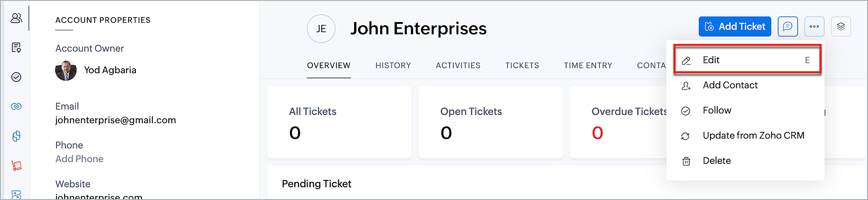
Task: Open the Customers module in sidebar
Action: coord(16,18)
